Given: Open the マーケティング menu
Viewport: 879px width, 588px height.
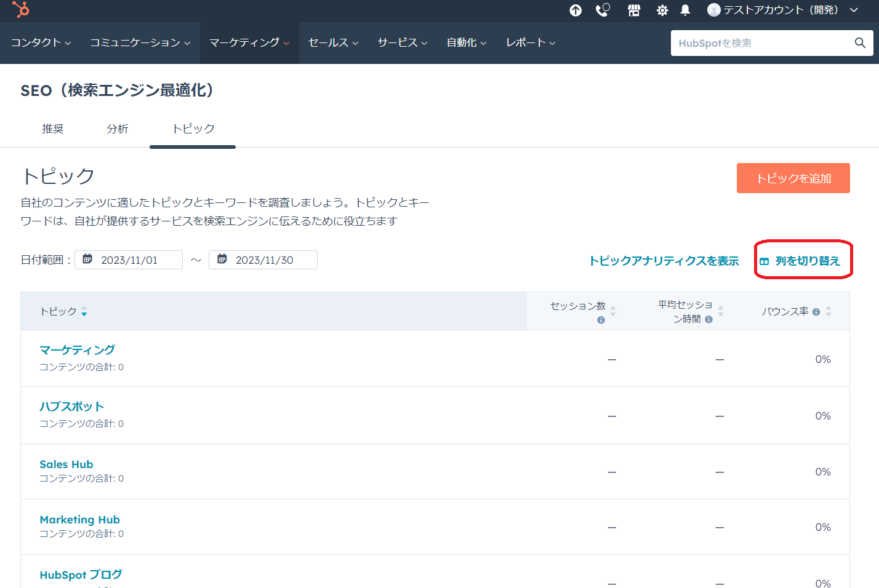Looking at the screenshot, I should pyautogui.click(x=249, y=43).
